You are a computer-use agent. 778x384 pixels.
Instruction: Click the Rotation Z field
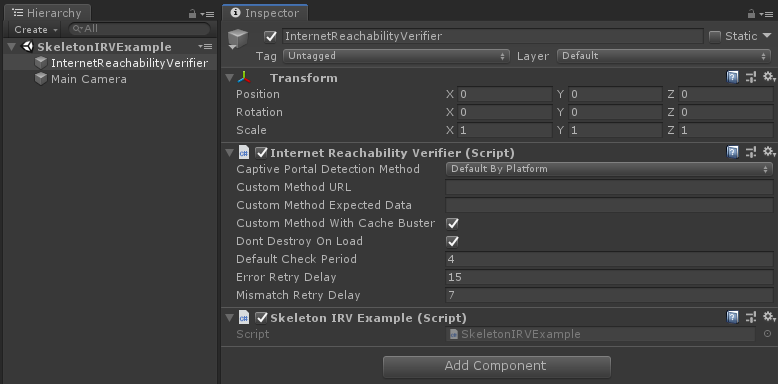tap(725, 113)
